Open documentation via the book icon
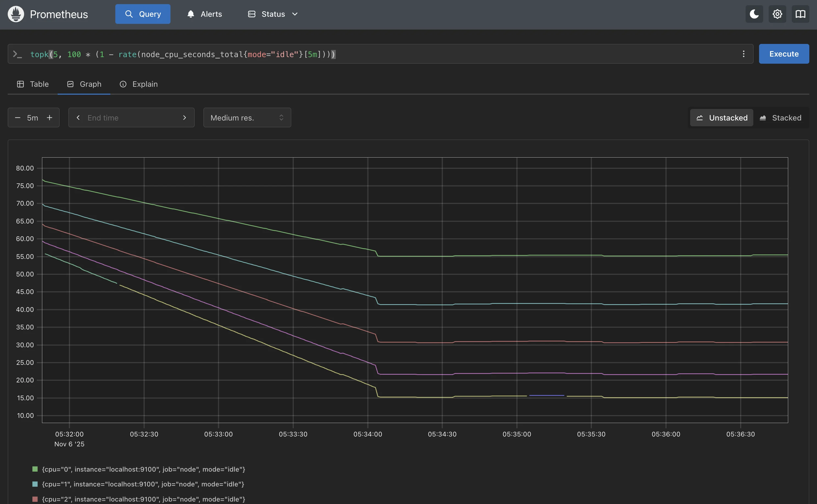 click(800, 14)
